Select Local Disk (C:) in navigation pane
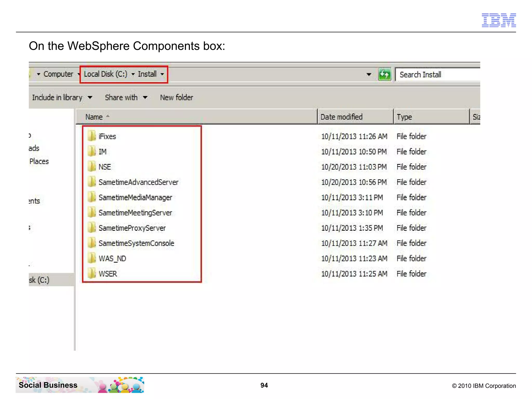The width and height of the screenshot is (532, 399). pos(39,280)
